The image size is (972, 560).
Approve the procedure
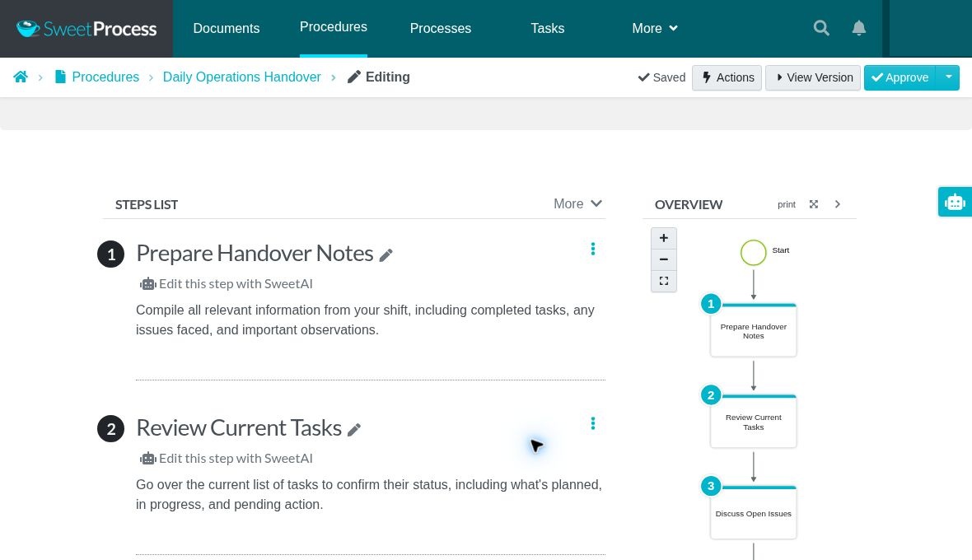pyautogui.click(x=900, y=77)
